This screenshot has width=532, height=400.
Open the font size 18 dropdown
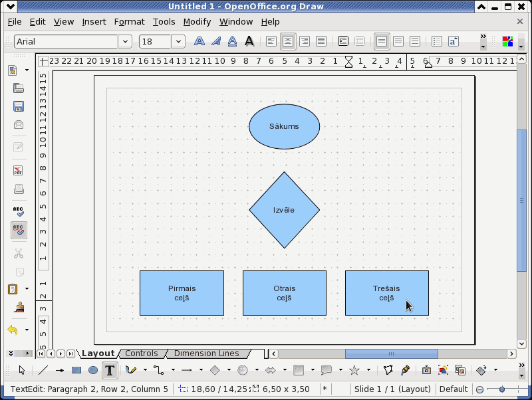178,41
